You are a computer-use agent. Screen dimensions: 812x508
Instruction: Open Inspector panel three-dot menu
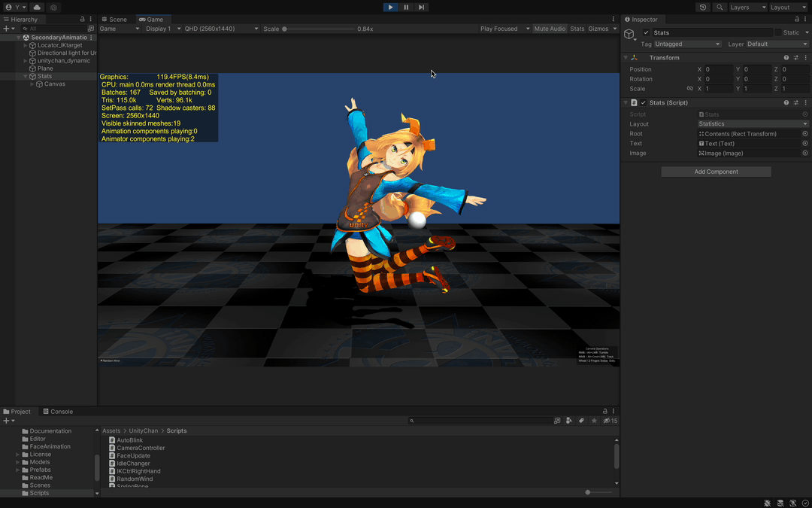click(x=805, y=19)
